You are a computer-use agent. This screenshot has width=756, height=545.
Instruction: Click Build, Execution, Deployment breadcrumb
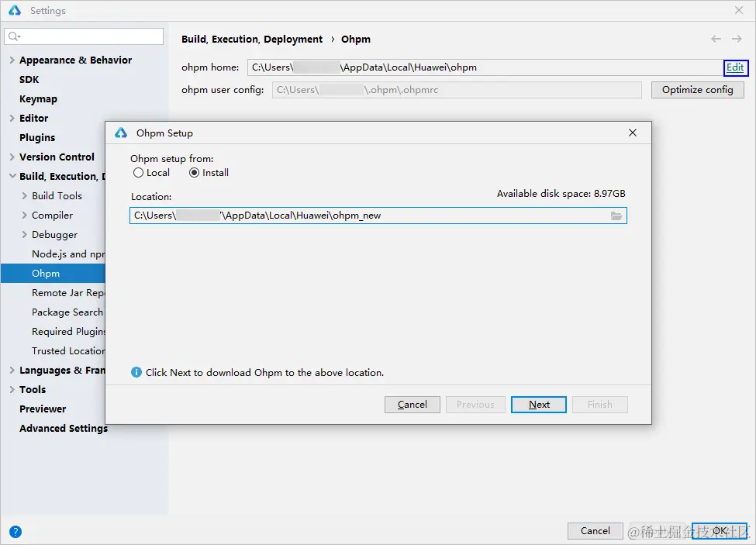tap(252, 39)
